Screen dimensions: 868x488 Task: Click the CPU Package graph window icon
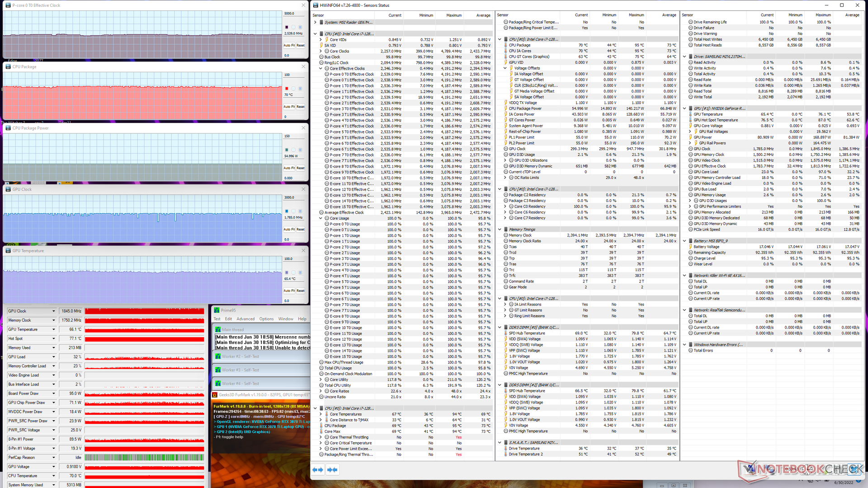[x=8, y=66]
